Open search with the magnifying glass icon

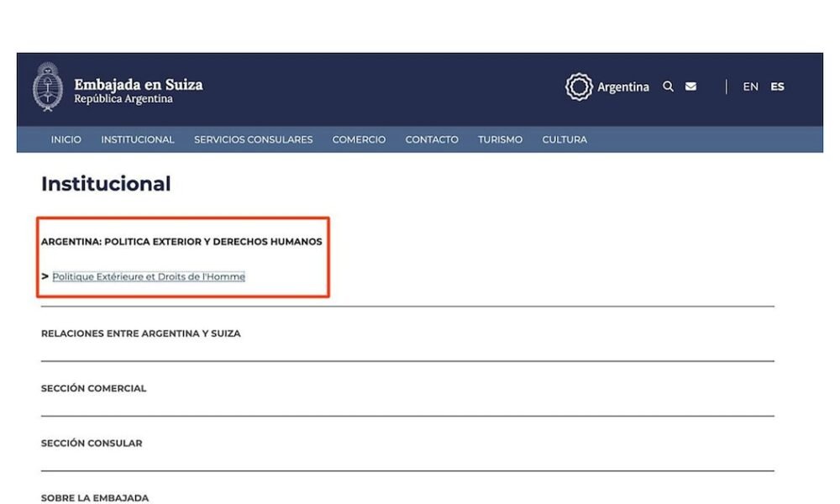pyautogui.click(x=668, y=87)
